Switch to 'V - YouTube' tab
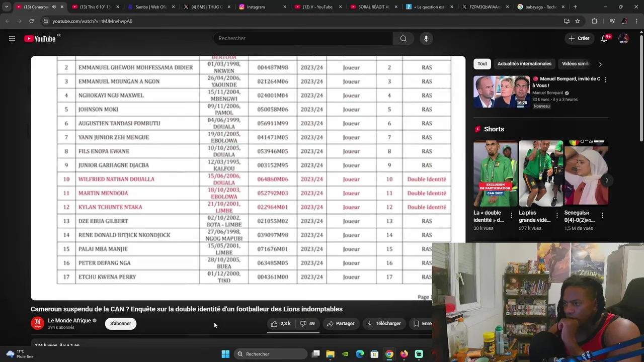Image resolution: width=644 pixels, height=362 pixels. pyautogui.click(x=317, y=7)
